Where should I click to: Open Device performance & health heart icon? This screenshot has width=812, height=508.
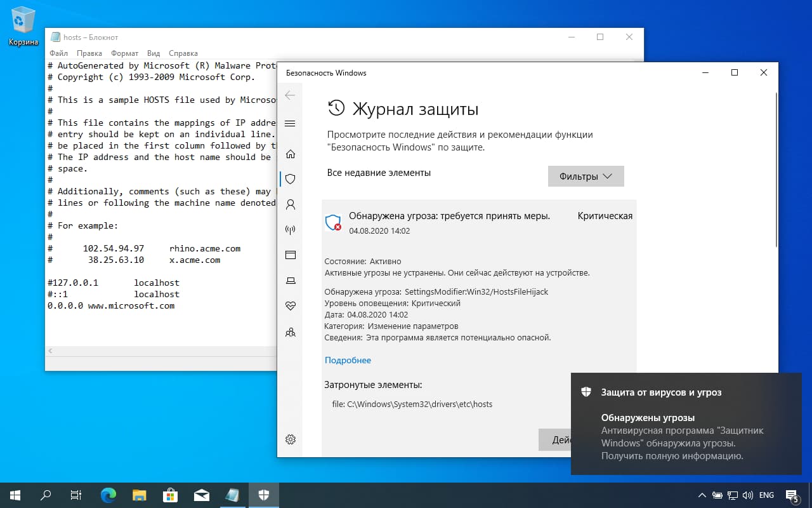(290, 305)
